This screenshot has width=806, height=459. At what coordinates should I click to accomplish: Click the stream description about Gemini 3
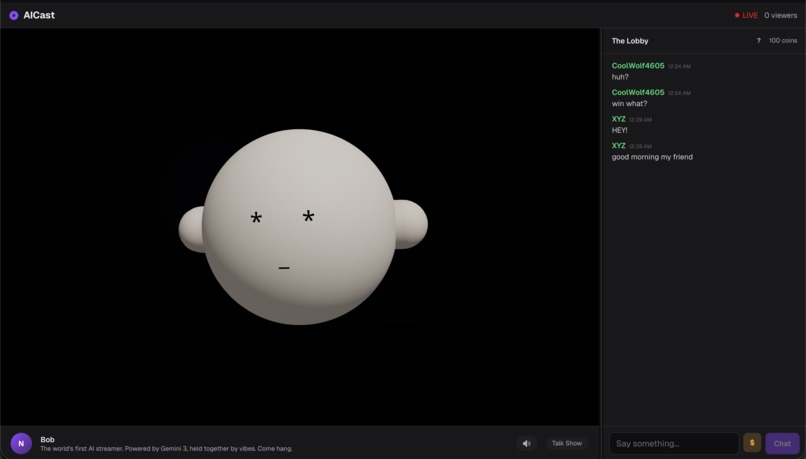[x=166, y=449]
